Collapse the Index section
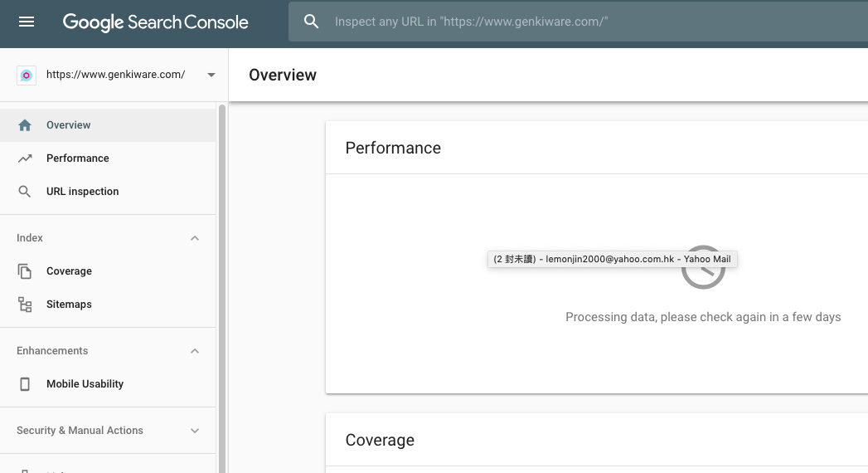Viewport: 868px width, 473px height. (x=195, y=238)
